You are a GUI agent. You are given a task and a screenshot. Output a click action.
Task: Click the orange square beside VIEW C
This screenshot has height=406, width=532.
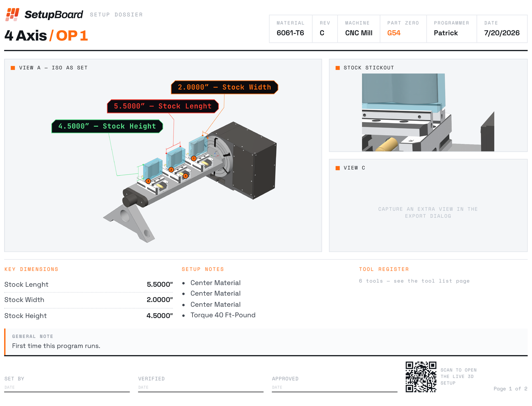(x=338, y=168)
